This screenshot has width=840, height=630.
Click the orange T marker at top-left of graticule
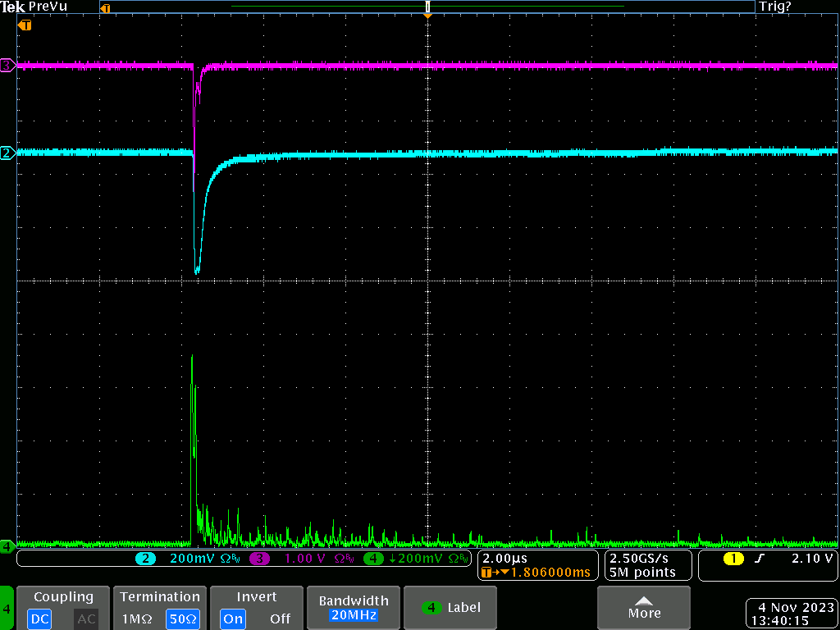coord(25,25)
